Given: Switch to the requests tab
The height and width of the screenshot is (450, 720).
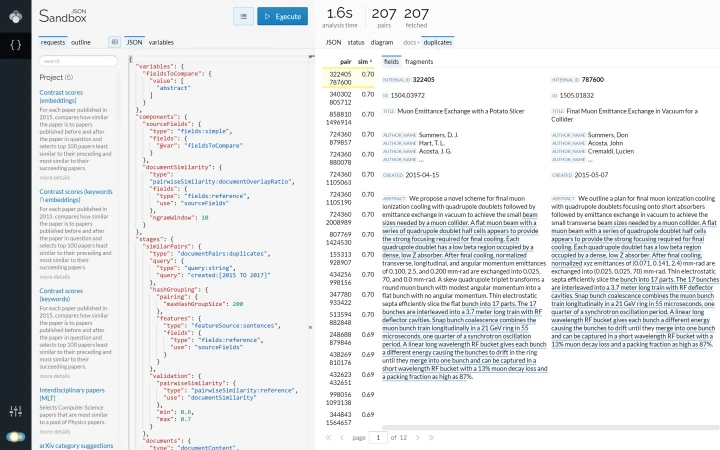Looking at the screenshot, I should (53, 42).
